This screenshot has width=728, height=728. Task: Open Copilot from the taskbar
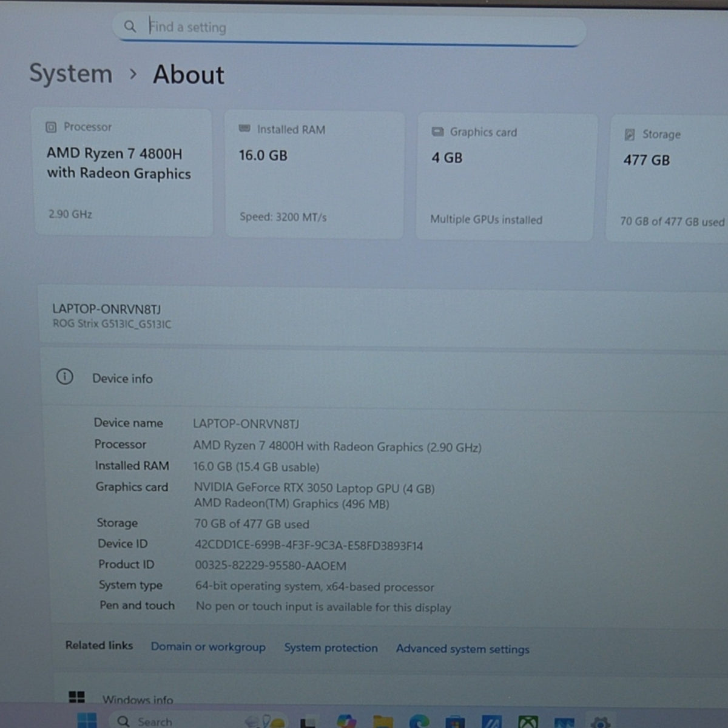[347, 721]
